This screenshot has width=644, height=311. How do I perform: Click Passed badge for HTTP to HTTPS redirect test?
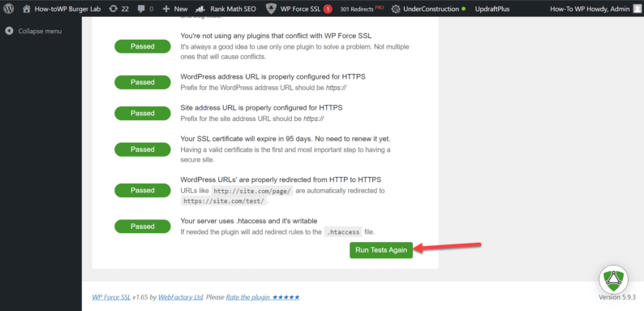143,191
